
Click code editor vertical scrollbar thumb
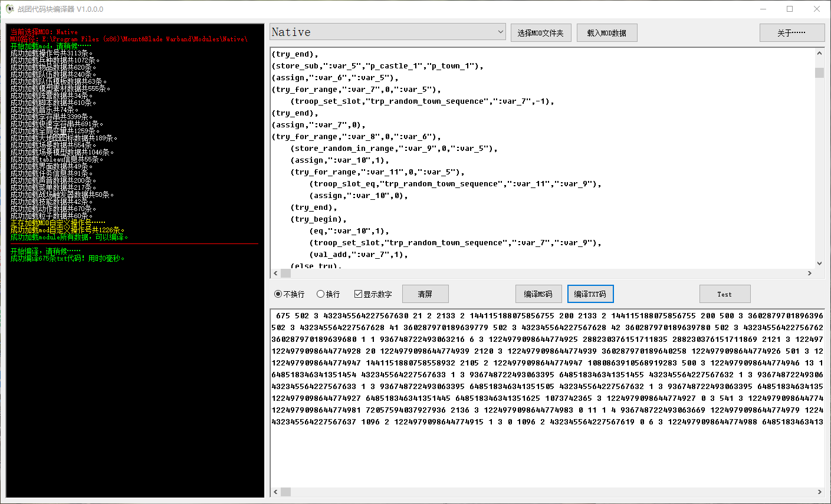point(819,73)
